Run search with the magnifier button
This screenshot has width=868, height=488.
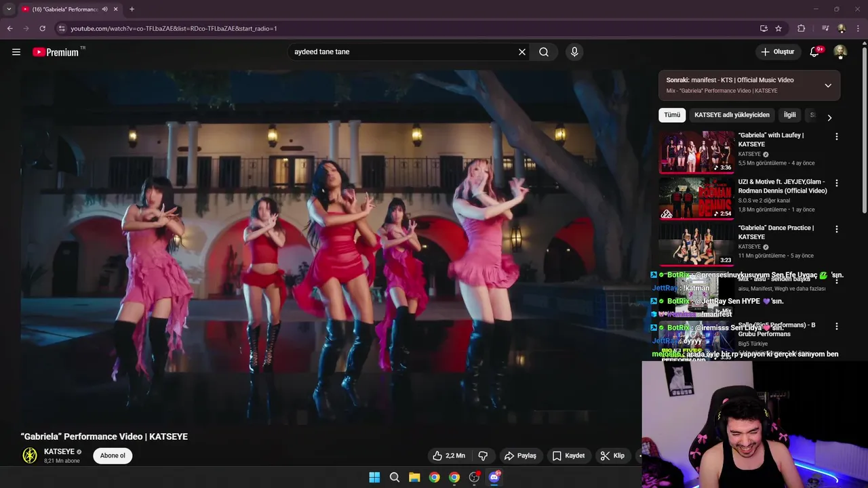(544, 52)
